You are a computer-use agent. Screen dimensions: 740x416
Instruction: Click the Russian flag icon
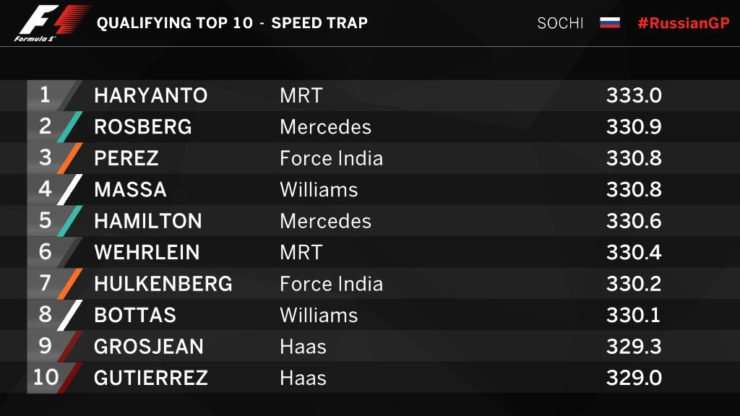(x=610, y=23)
